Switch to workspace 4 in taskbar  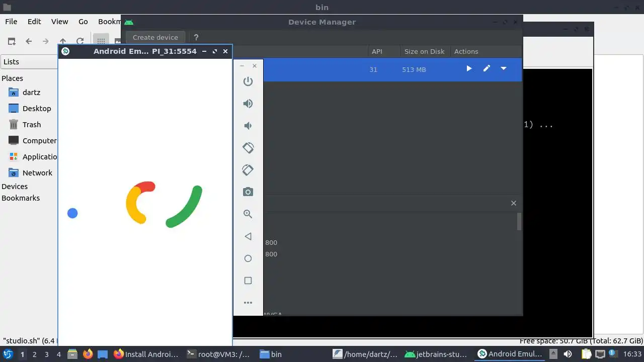click(x=58, y=354)
